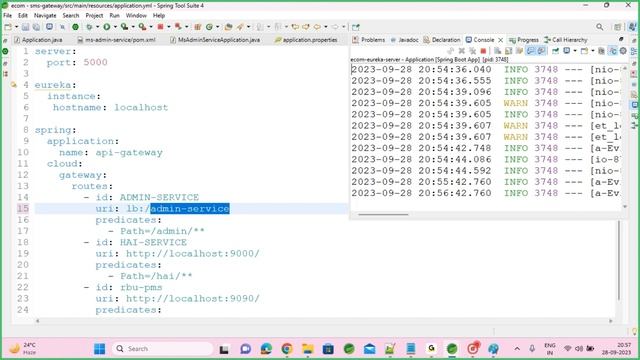The width and height of the screenshot is (640, 360).
Task: Clear Console document icon
Action: [498, 51]
